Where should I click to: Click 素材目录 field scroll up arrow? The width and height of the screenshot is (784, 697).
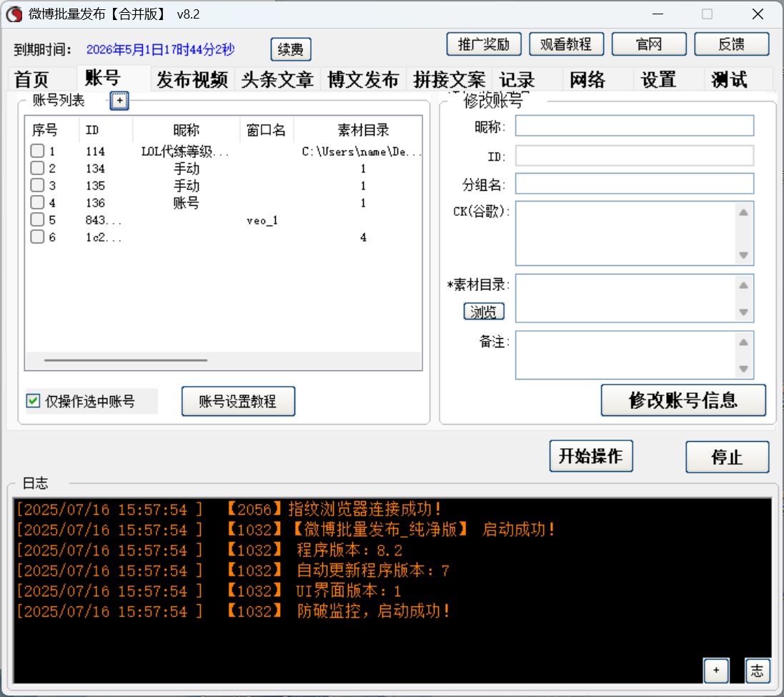[743, 285]
